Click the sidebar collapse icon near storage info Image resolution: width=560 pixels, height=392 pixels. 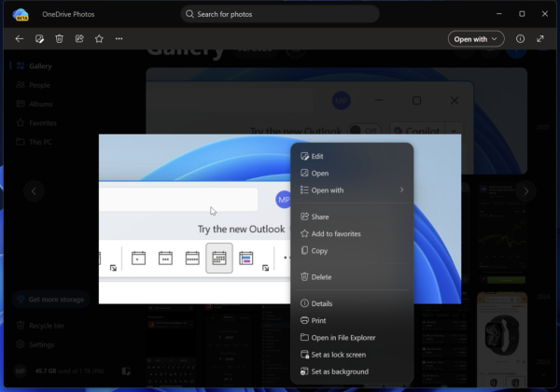(x=126, y=371)
